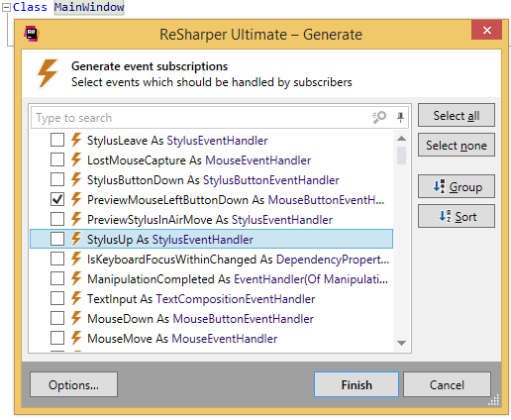Click the event list scrollbar thumb
The image size is (511, 420).
(x=401, y=156)
